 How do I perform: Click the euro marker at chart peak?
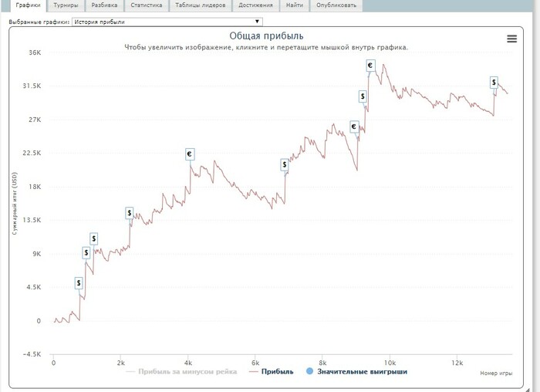coord(370,66)
